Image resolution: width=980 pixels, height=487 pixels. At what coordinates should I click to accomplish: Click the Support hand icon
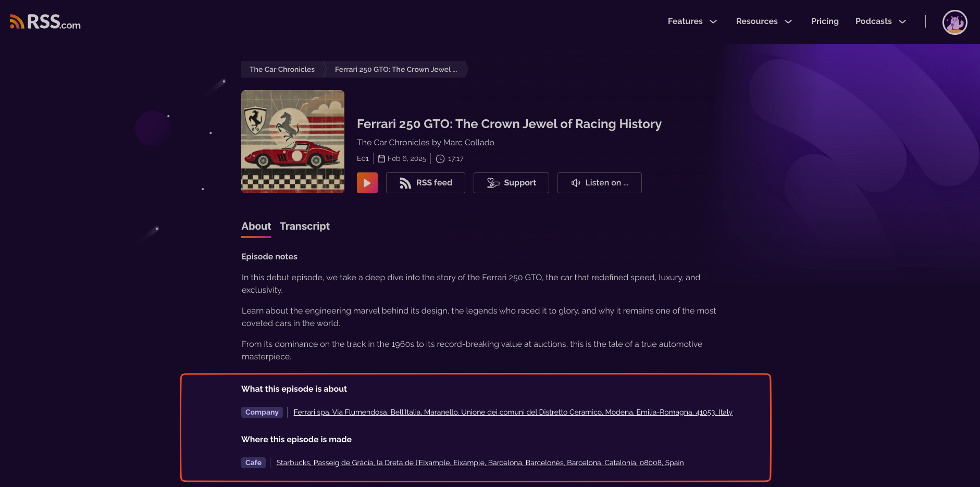(493, 183)
